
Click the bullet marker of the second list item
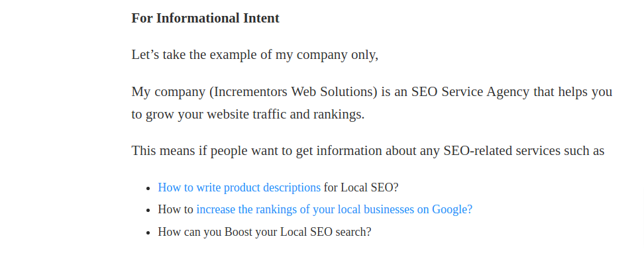pyautogui.click(x=148, y=211)
